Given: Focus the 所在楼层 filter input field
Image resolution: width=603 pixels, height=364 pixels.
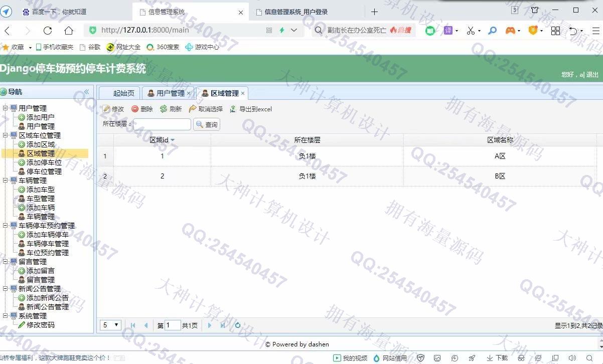Looking at the screenshot, I should point(162,124).
